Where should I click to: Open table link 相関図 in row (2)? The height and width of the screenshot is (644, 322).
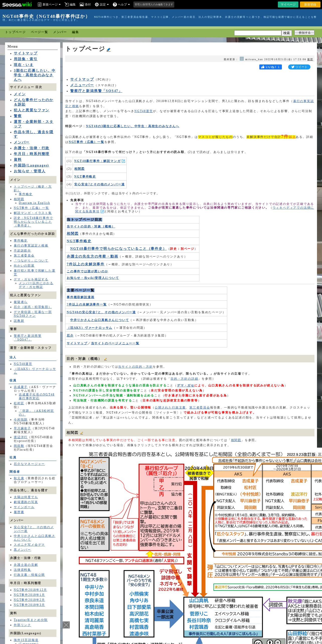click(x=79, y=169)
